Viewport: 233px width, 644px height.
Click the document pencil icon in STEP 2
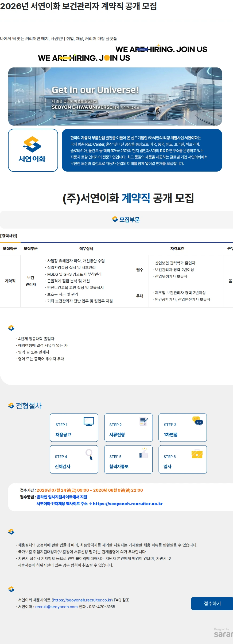[x=144, y=421]
